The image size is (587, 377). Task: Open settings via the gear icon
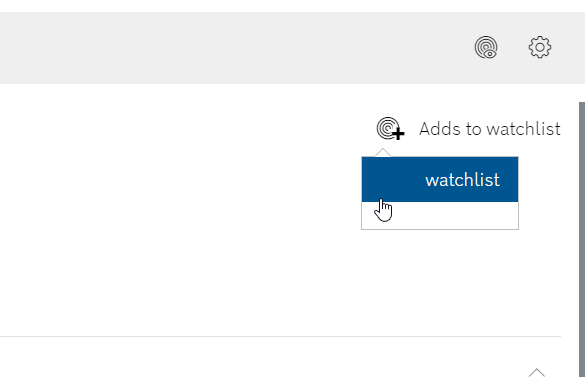click(539, 47)
